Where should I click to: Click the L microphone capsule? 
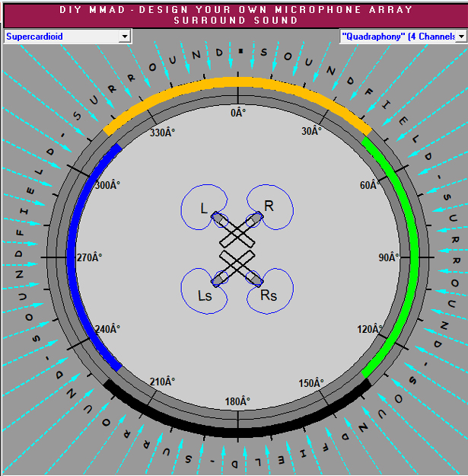pos(219,219)
